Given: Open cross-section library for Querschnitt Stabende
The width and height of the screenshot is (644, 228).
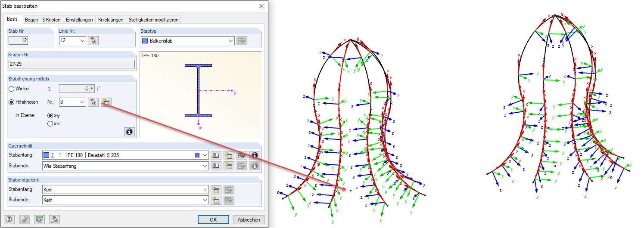Looking at the screenshot, I should point(216,166).
